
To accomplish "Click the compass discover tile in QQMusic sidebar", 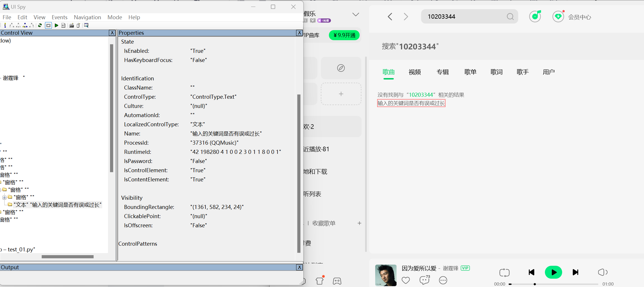I will pyautogui.click(x=341, y=68).
